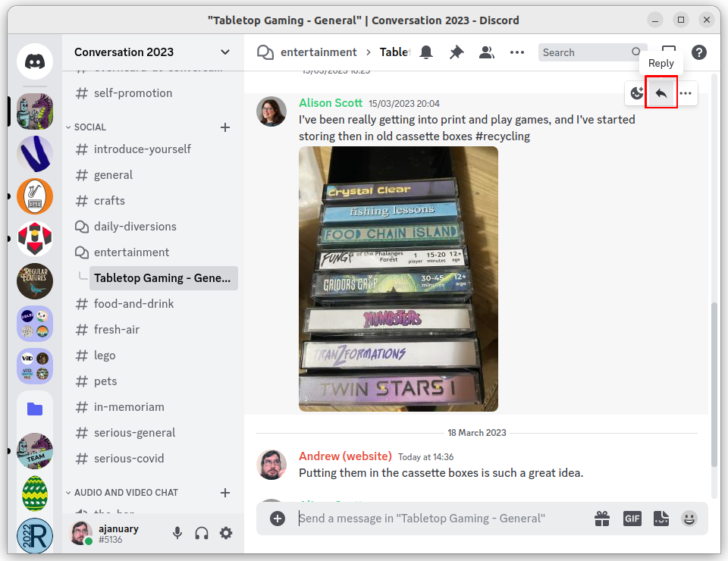
Task: Open the Regular Features server
Action: pyautogui.click(x=35, y=281)
